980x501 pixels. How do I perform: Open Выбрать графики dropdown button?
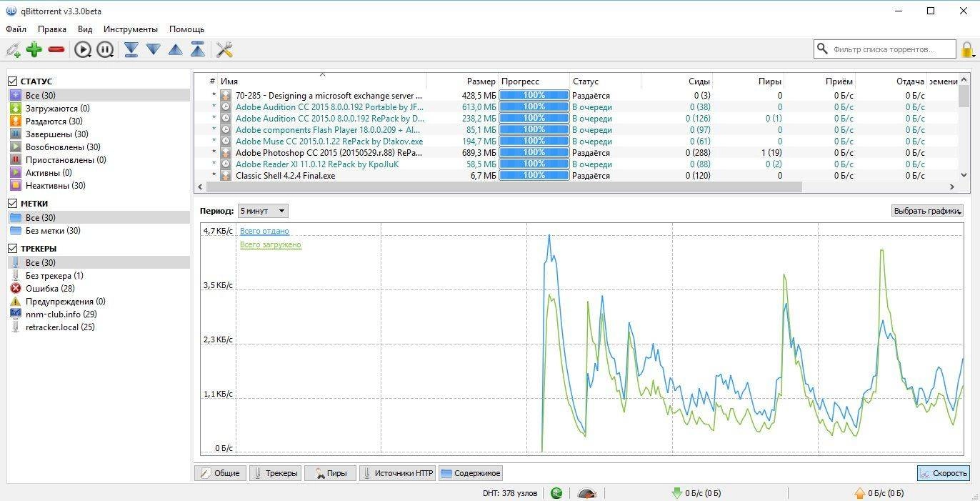pyautogui.click(x=927, y=211)
